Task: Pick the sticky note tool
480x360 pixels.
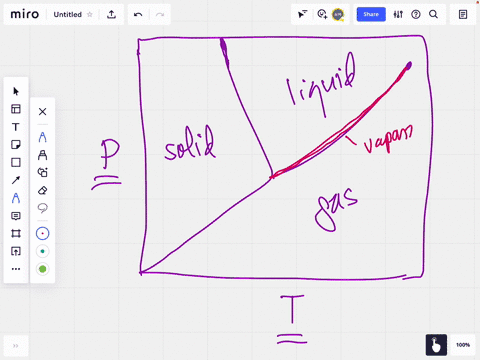Action: tap(16, 145)
